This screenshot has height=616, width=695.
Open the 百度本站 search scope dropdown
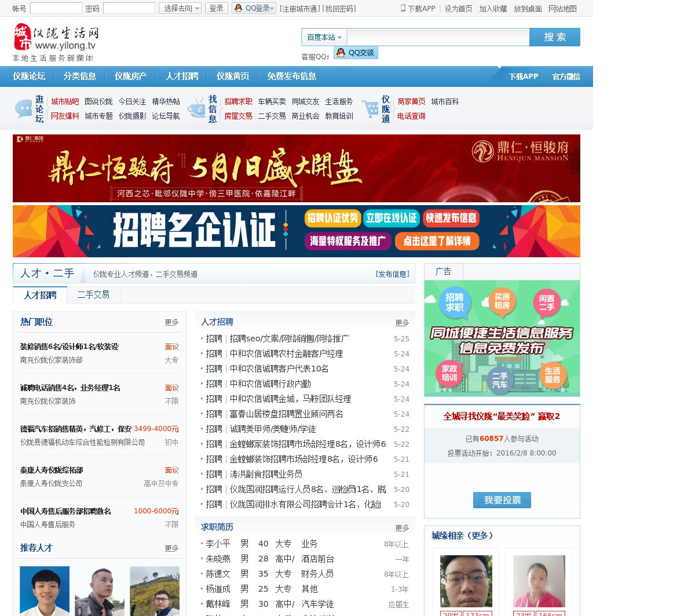pyautogui.click(x=324, y=37)
